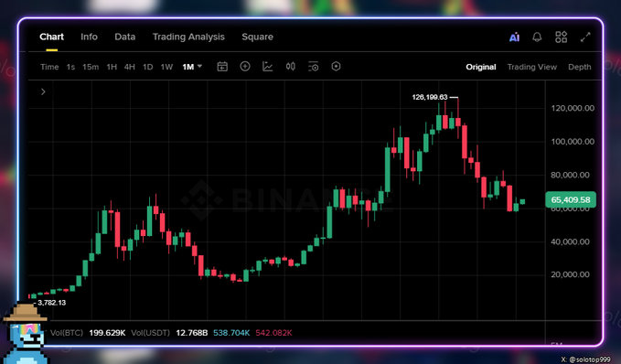Select the Original chart view

[481, 67]
